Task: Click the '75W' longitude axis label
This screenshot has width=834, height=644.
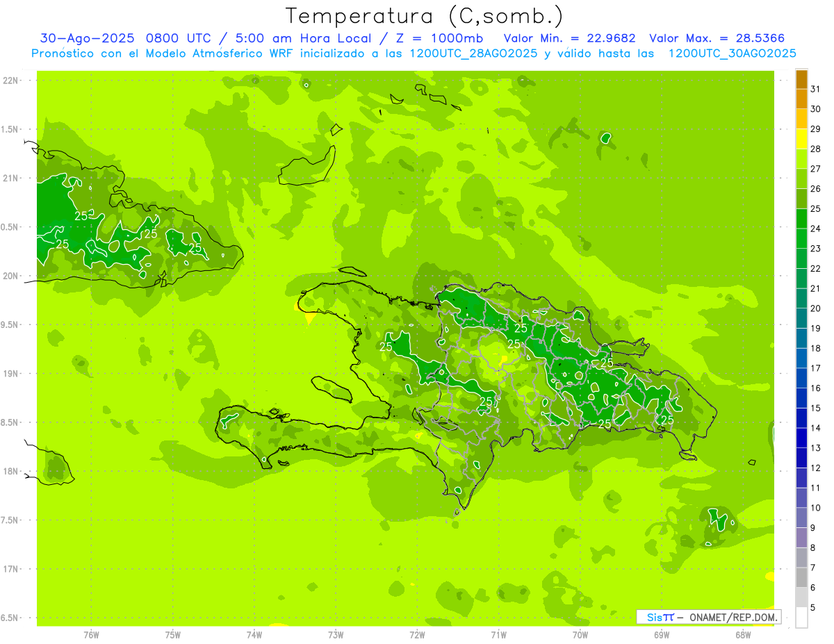Action: (x=173, y=634)
